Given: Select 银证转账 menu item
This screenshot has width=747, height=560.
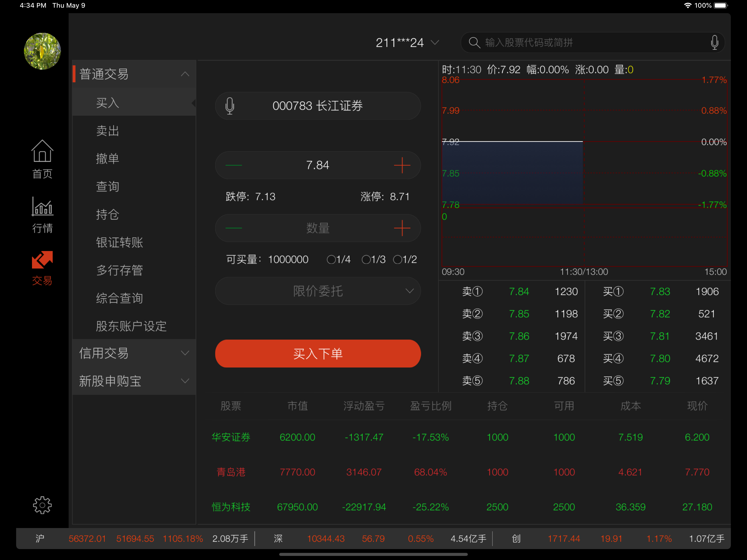Looking at the screenshot, I should point(135,242).
